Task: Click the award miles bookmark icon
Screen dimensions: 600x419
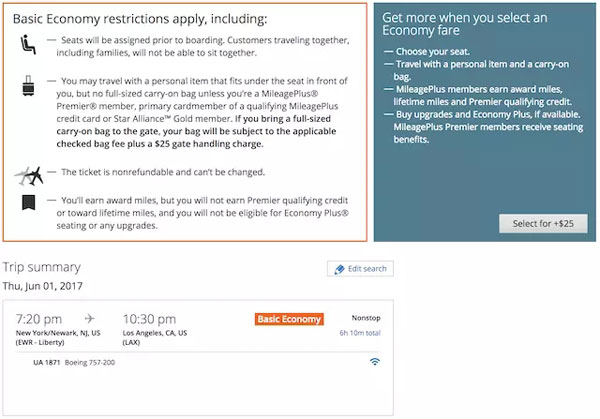Action: coord(29,204)
